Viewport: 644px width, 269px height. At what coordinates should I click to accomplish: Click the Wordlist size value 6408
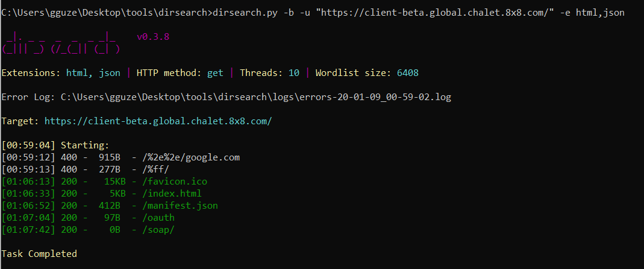(407, 73)
